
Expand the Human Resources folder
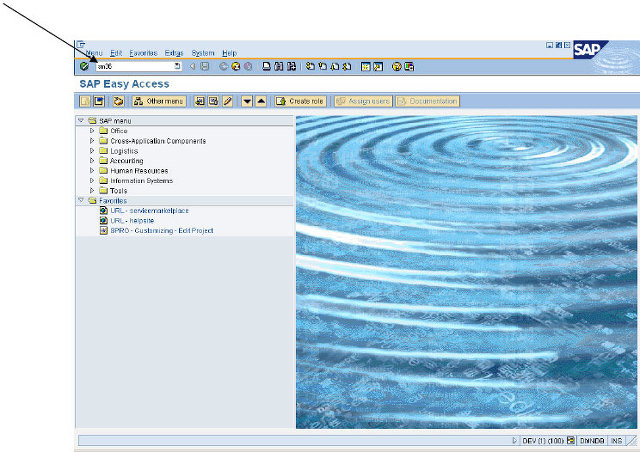click(x=92, y=170)
